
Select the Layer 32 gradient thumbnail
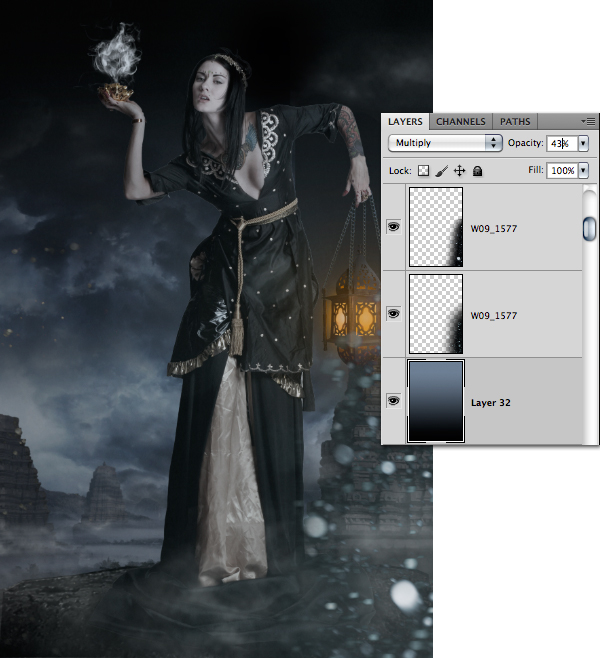click(436, 401)
